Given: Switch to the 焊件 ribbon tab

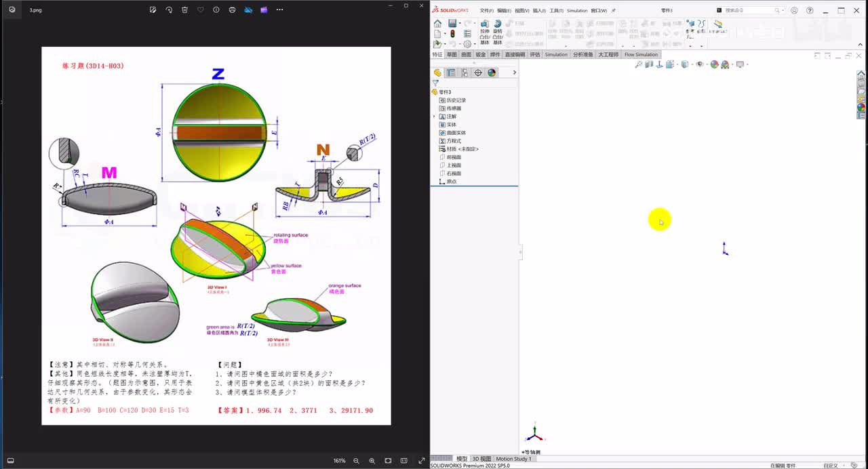Looking at the screenshot, I should 495,54.
